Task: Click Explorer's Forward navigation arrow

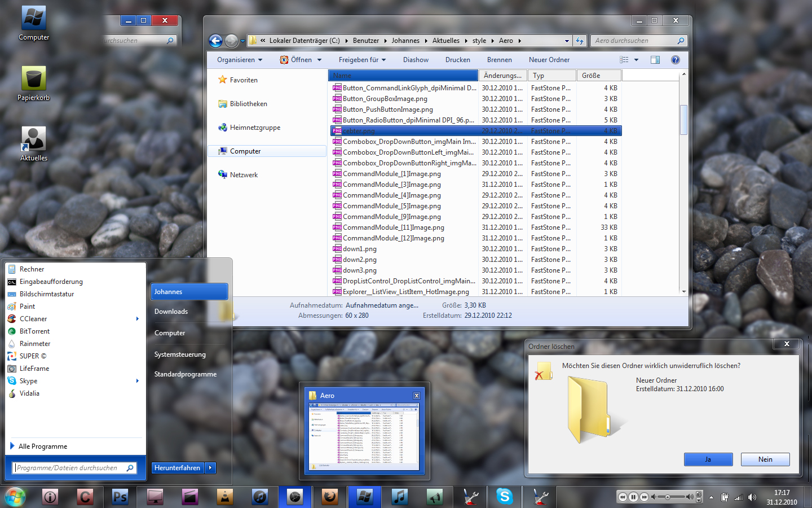Action: point(231,41)
